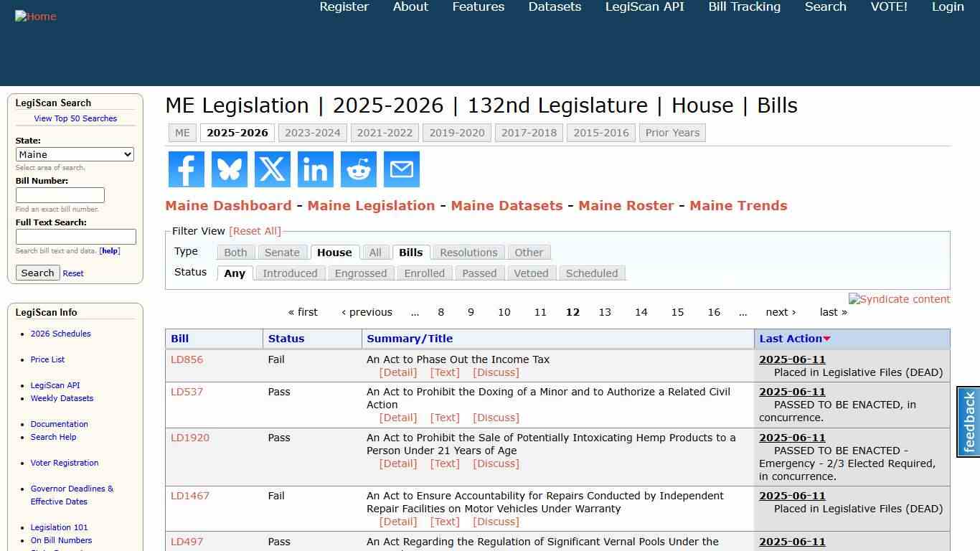Open the email share icon
980x551 pixels.
coord(401,169)
